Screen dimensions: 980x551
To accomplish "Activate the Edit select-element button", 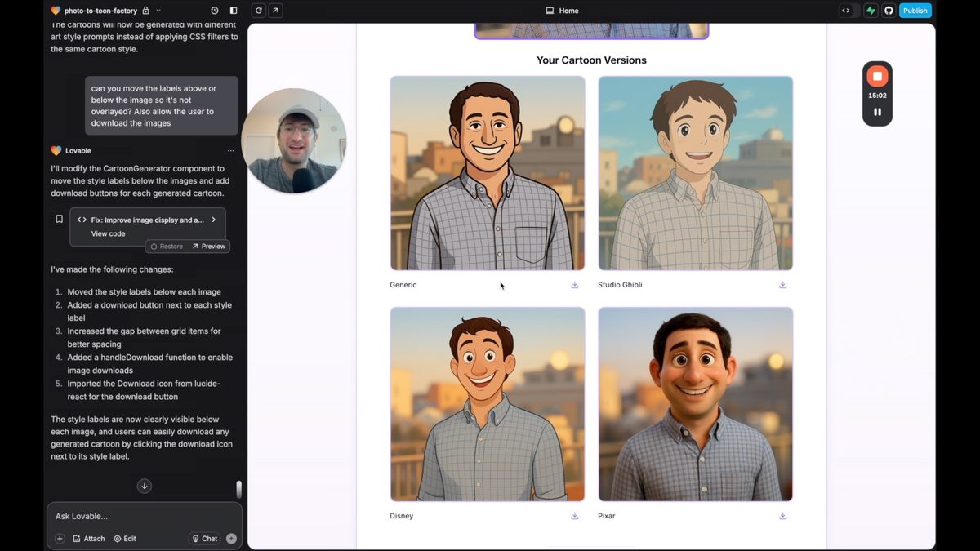I will (125, 539).
